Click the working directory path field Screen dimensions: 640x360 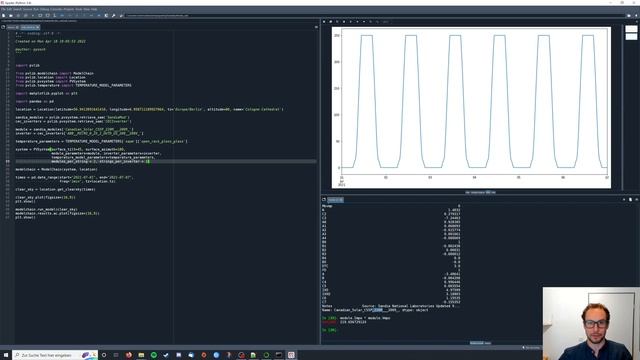coord(376,16)
